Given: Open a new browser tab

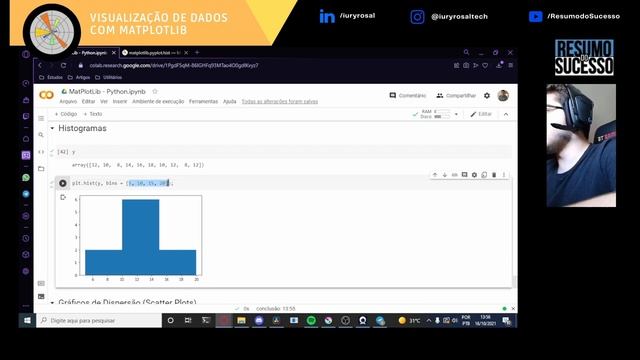Looking at the screenshot, I should pyautogui.click(x=197, y=52).
